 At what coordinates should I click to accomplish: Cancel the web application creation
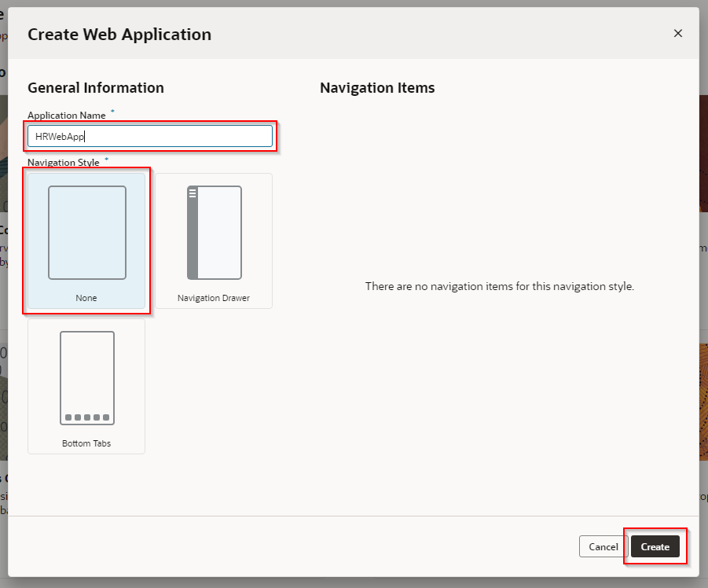click(x=603, y=546)
